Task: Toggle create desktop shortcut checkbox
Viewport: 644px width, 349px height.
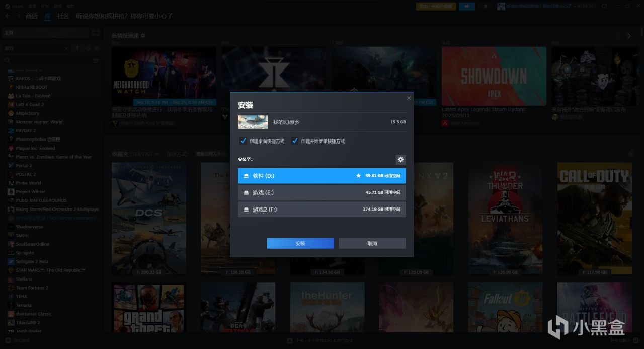Action: (x=244, y=141)
